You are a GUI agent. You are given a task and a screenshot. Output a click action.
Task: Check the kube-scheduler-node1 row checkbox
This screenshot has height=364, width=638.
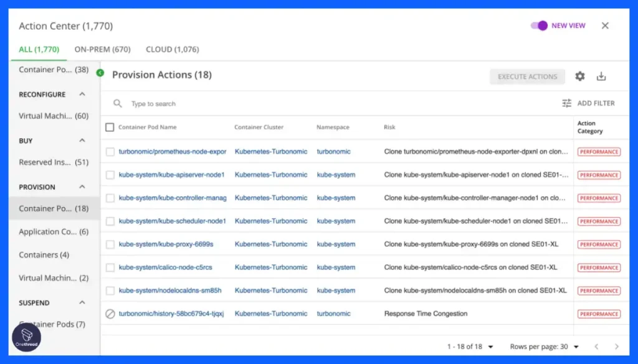pos(110,221)
